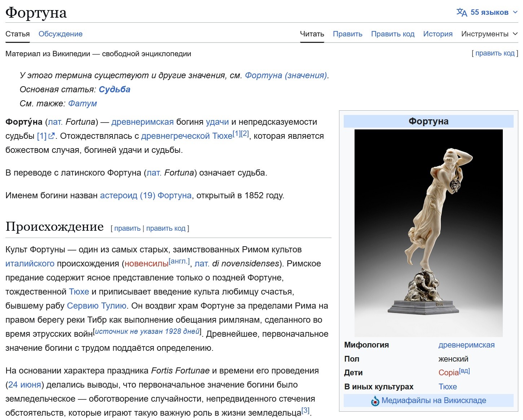Click the Мифология label in infobox
Screen dimensions: 523x420
pos(366,345)
